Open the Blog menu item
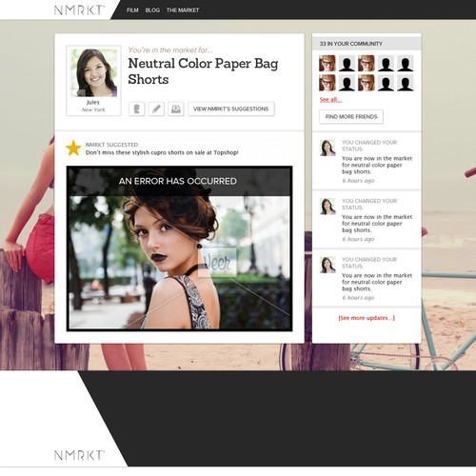Screen dimensions: 476x476 [x=152, y=10]
